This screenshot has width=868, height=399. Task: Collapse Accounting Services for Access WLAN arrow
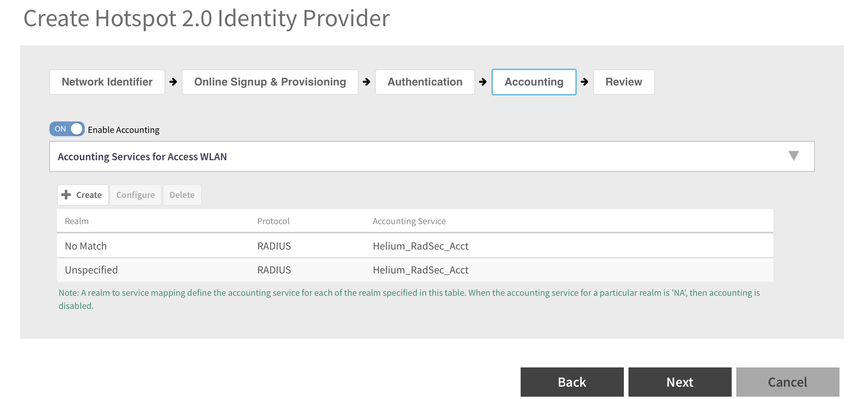tap(793, 156)
